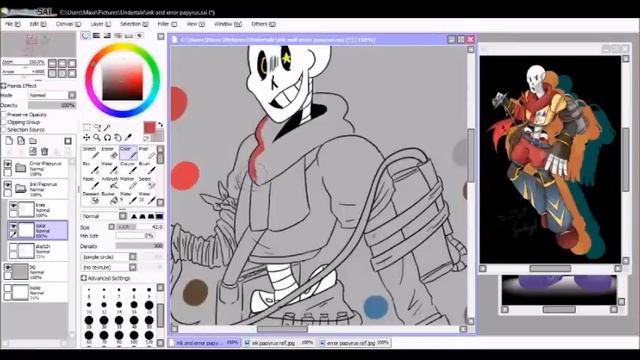640x360 pixels.
Task: Select the flattest brush edge shape
Action: 160,216
